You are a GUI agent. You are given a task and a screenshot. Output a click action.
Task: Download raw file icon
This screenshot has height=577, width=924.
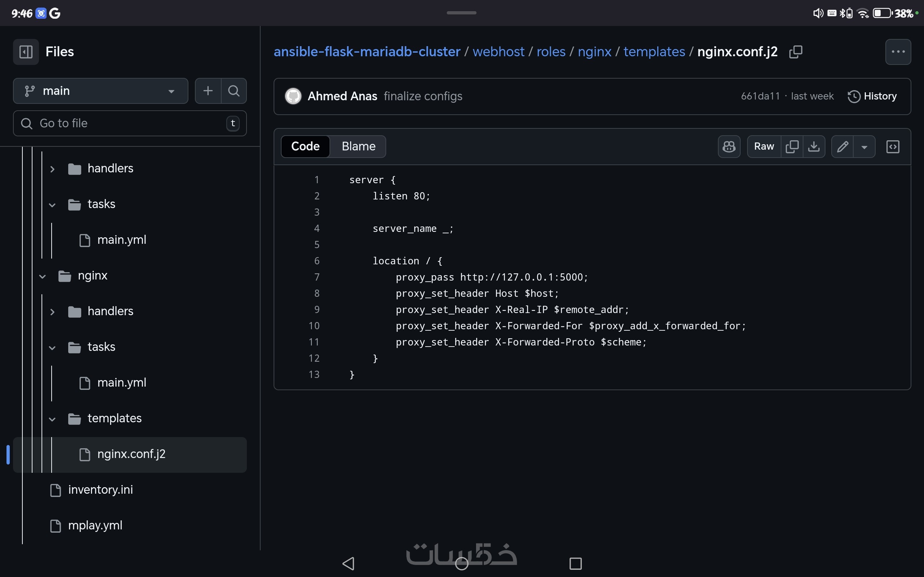(x=814, y=146)
